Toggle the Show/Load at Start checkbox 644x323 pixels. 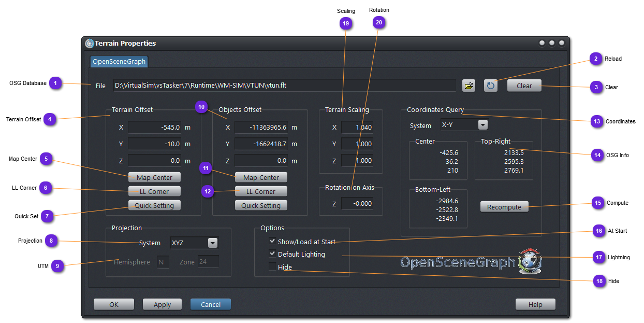(x=272, y=242)
